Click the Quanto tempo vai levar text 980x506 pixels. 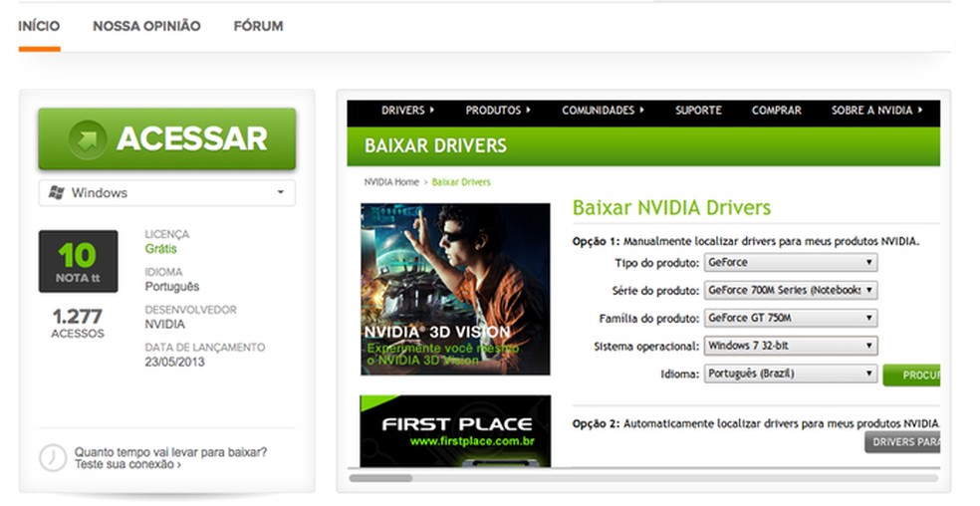click(x=170, y=451)
